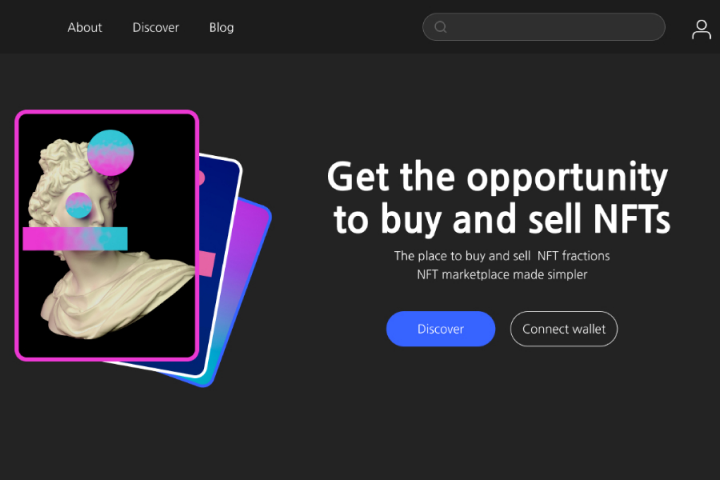Screen dimensions: 720x480
Task: Click the blue Discover button
Action: [x=440, y=329]
